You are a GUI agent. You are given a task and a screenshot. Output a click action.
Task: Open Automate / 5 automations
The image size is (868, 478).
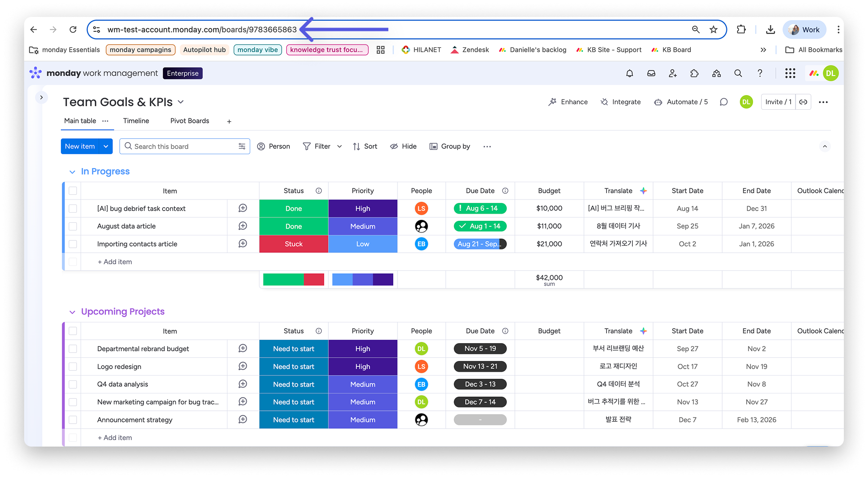pyautogui.click(x=681, y=102)
